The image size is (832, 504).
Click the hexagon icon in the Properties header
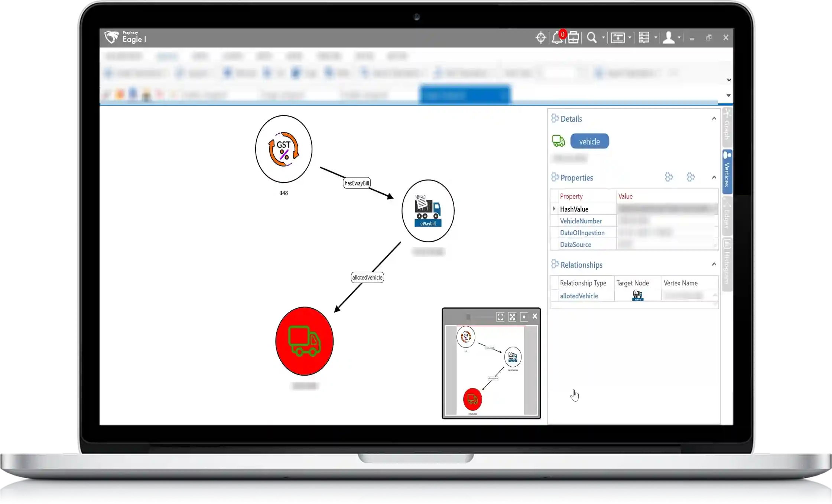(669, 177)
